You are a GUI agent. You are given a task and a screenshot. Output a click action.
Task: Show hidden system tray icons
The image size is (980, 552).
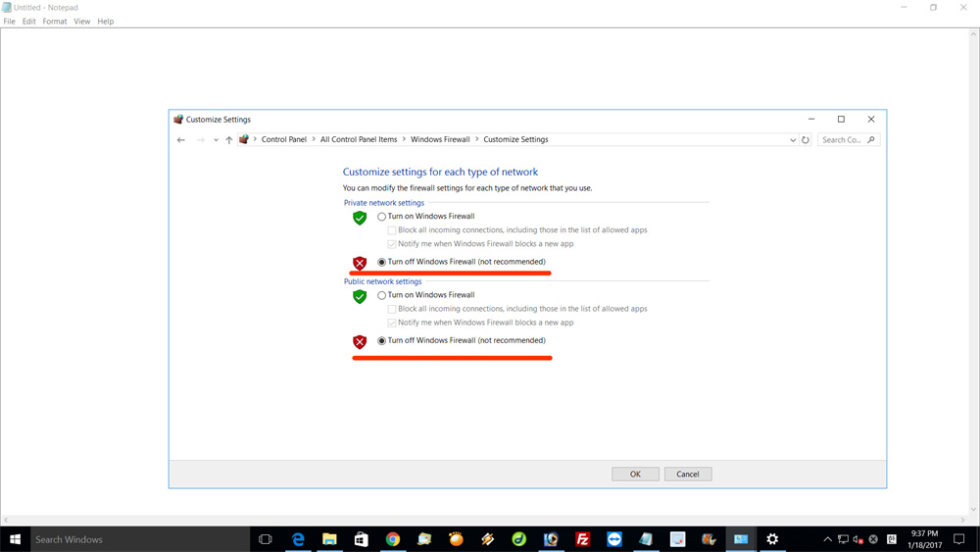click(827, 539)
